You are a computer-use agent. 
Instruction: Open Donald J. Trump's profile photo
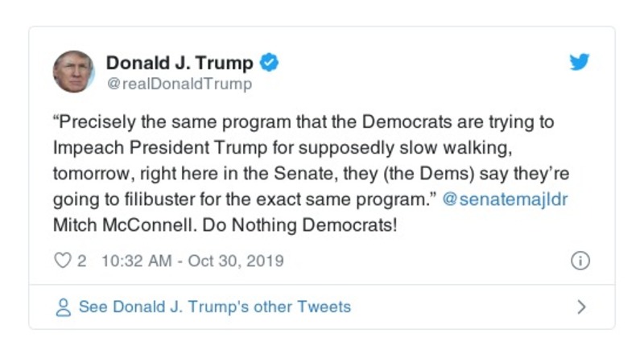click(74, 71)
